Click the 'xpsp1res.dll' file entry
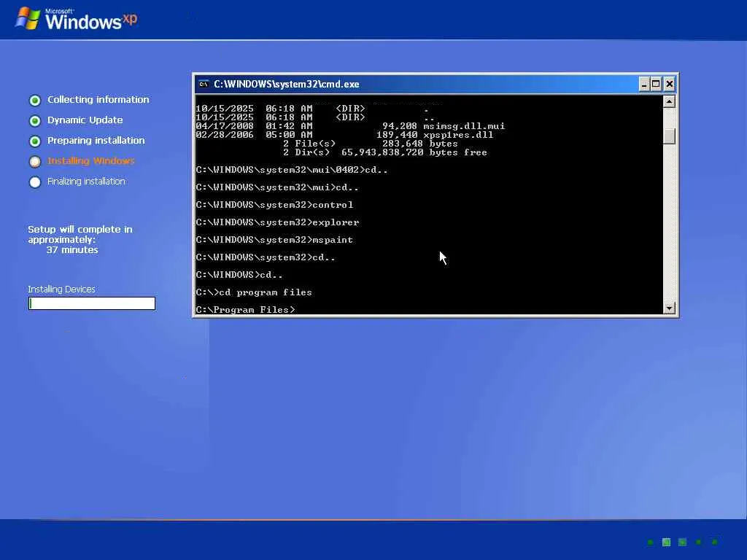The width and height of the screenshot is (747, 560). click(344, 135)
